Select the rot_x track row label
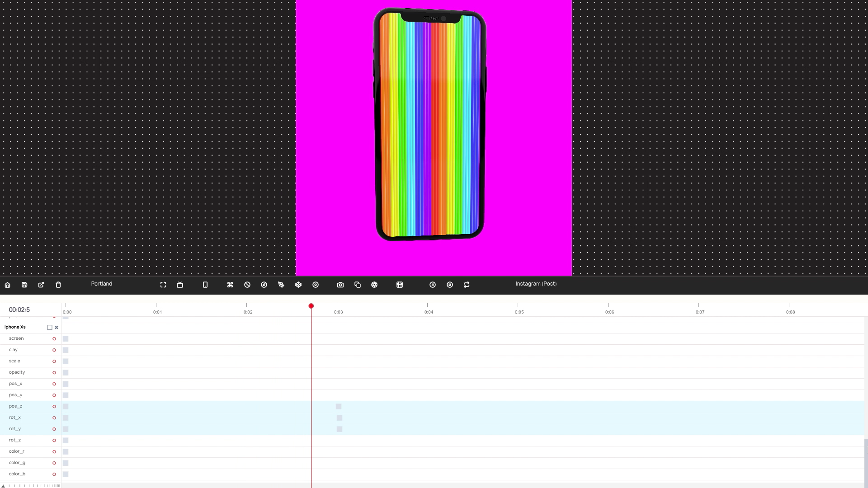Screen dimensions: 868x488 tap(15, 418)
